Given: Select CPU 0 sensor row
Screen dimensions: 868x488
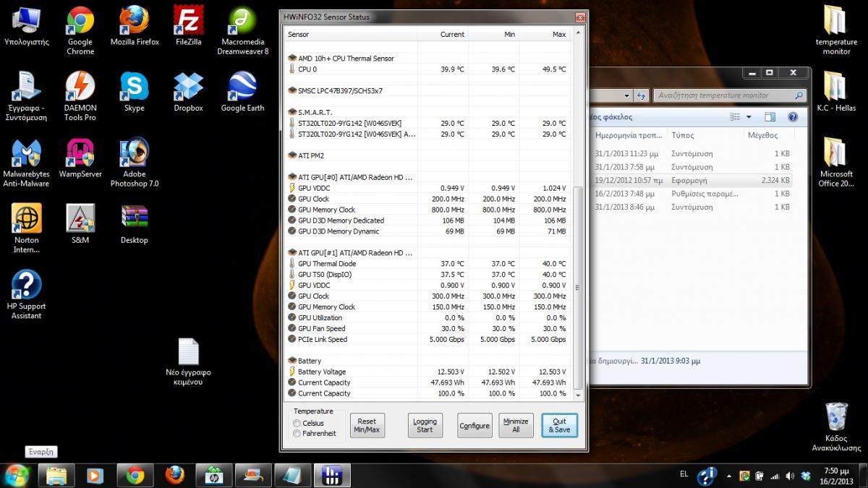Looking at the screenshot, I should 427,69.
